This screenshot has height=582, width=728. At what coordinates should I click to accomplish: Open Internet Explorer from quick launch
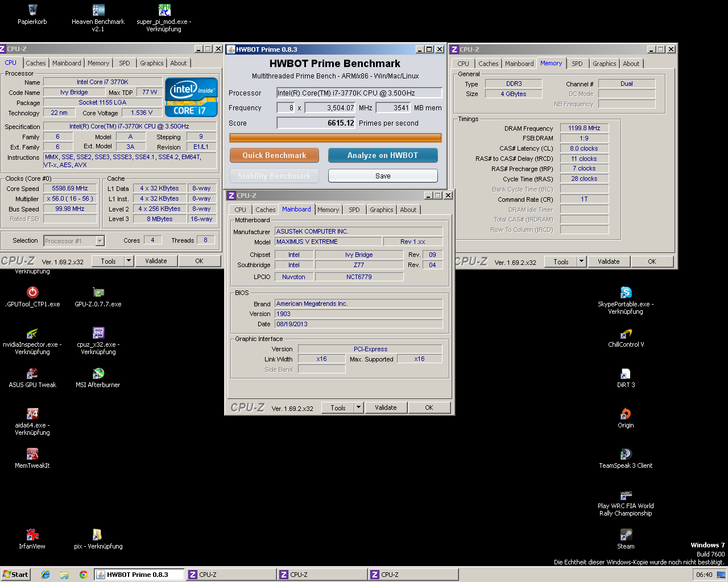[45, 575]
